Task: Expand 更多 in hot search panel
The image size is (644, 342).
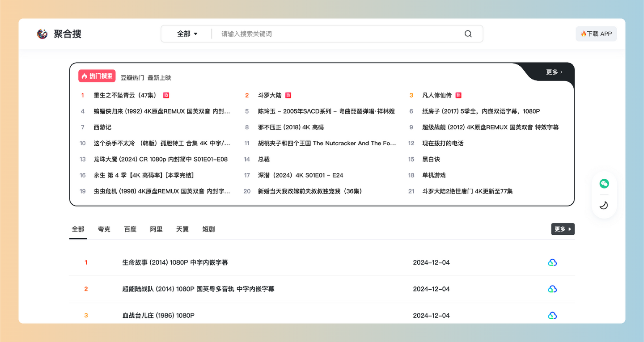Action: (x=554, y=72)
